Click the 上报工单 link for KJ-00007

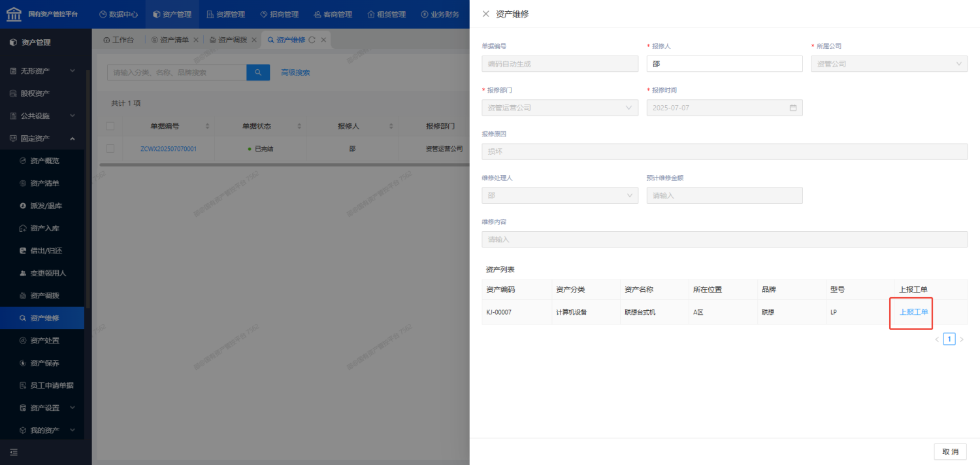[x=913, y=312]
